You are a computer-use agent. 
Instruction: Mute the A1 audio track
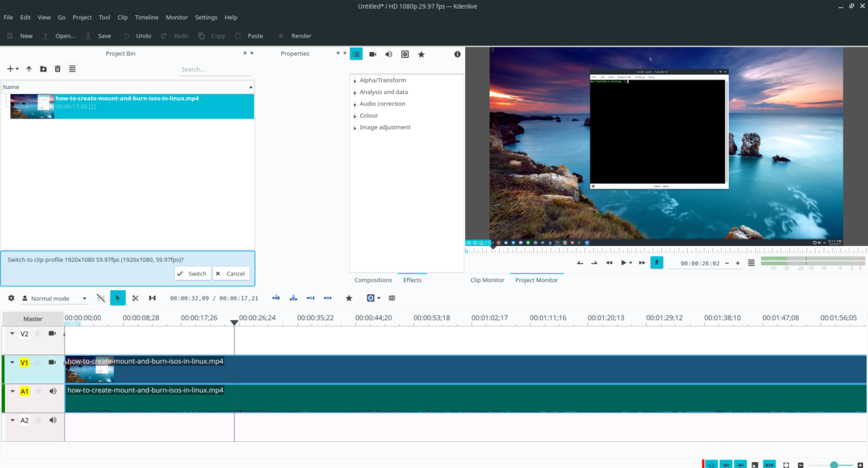coord(53,391)
